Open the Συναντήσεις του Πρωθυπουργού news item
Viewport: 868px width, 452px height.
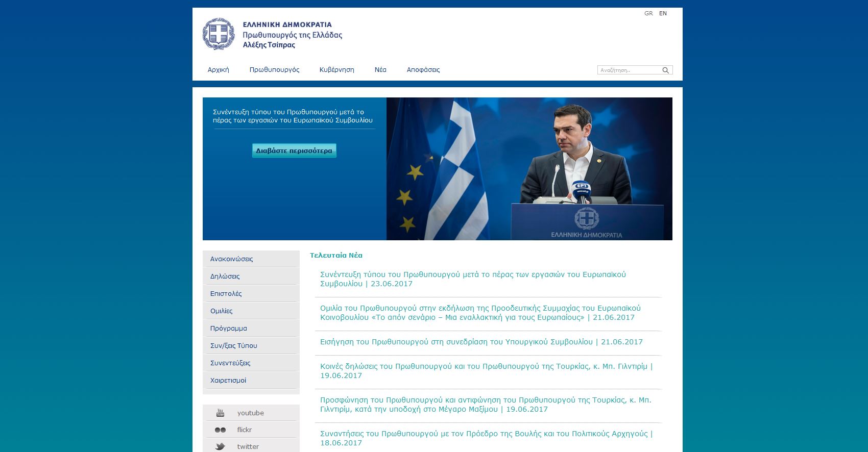pyautogui.click(x=486, y=438)
